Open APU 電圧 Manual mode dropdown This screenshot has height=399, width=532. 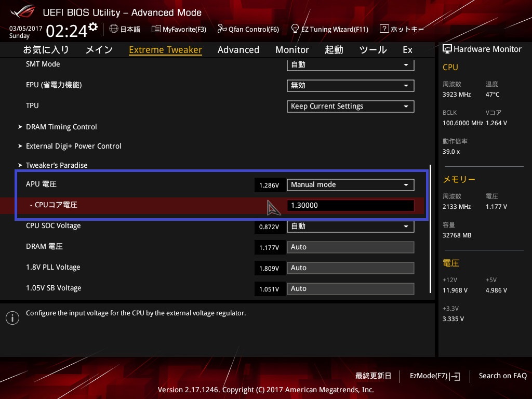coord(351,184)
